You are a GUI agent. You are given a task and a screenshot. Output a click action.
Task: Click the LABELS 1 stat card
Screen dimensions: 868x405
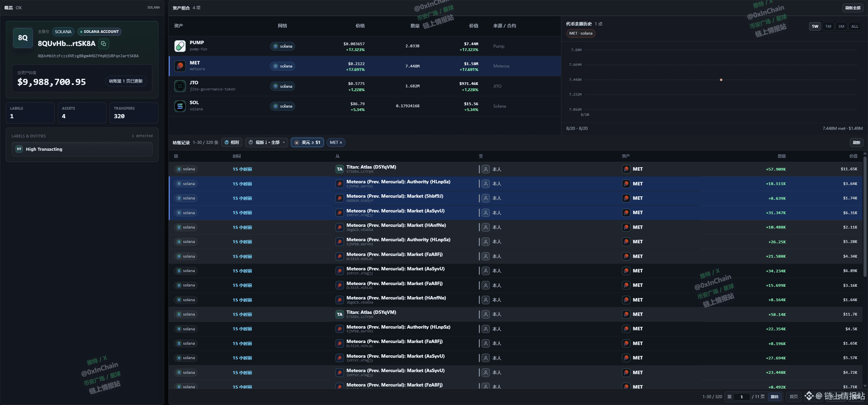pos(30,113)
